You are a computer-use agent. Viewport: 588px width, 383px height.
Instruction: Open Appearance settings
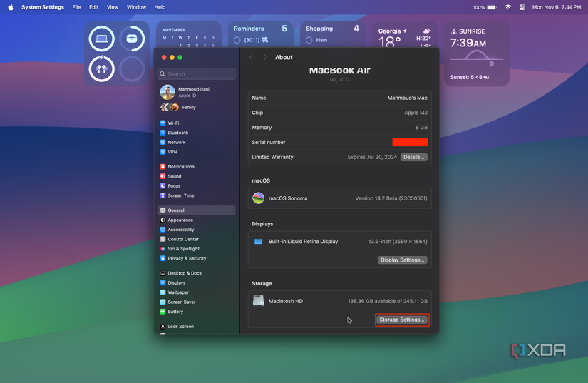pyautogui.click(x=197, y=220)
